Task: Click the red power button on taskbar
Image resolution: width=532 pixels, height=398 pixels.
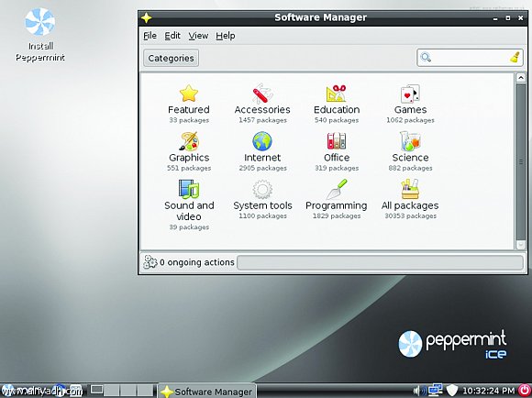Action: (x=525, y=390)
